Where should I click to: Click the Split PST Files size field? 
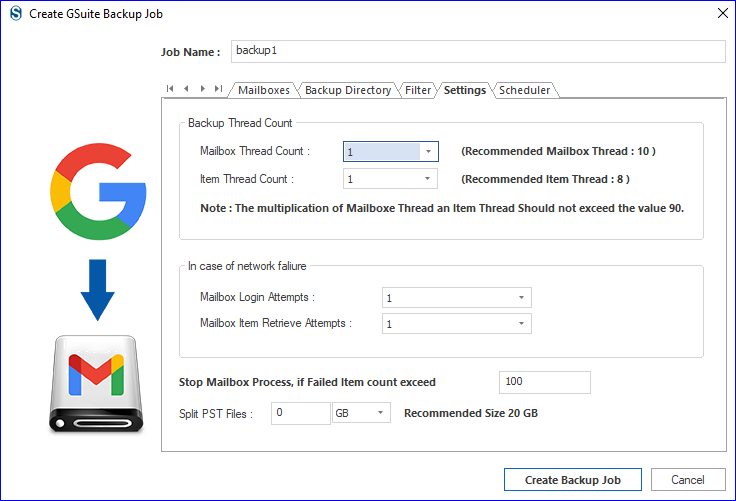coord(300,413)
